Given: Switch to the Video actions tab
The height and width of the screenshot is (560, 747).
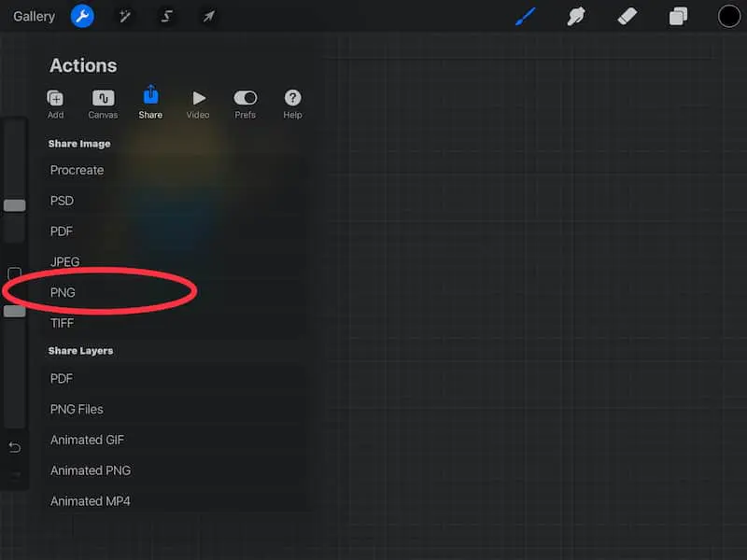Looking at the screenshot, I should (x=198, y=104).
